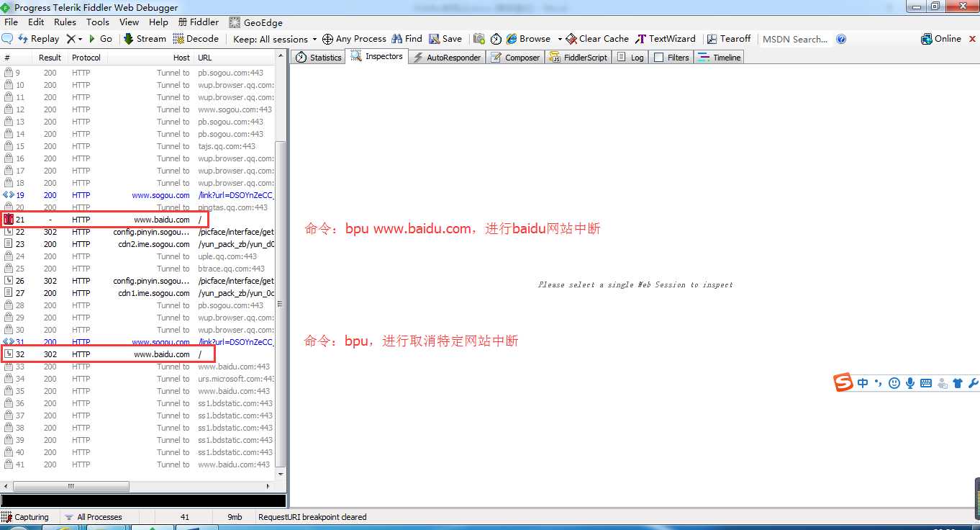Open the GeoEdge menu item
The image size is (980, 530).
[x=256, y=22]
